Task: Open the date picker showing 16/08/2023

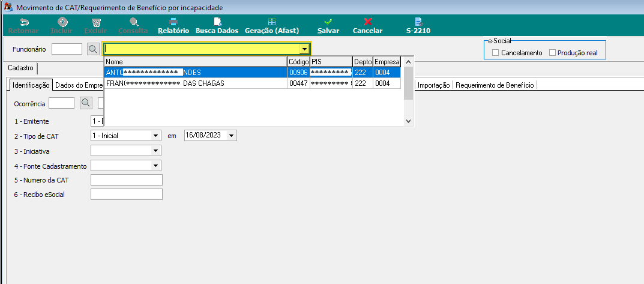Action: [232, 135]
